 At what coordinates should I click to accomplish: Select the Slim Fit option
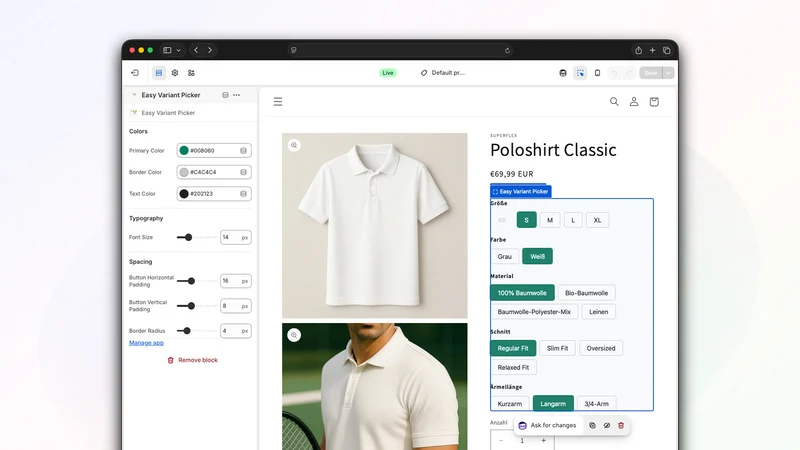coord(557,348)
